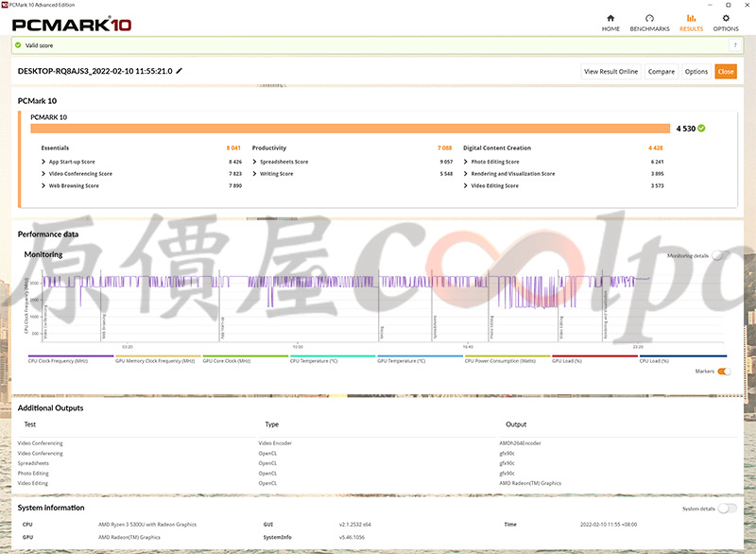Click the Spreadsheets row in Additional Outputs
Viewport: 756px width, 554px height.
33,463
